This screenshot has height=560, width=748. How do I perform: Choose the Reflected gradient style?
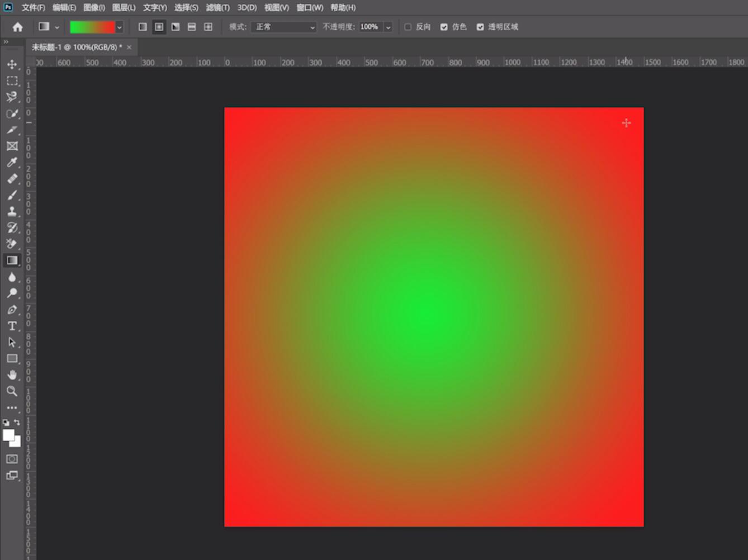192,27
